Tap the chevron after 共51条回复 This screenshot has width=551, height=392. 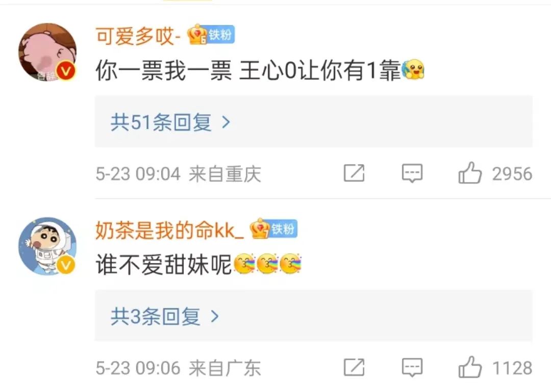[226, 122]
